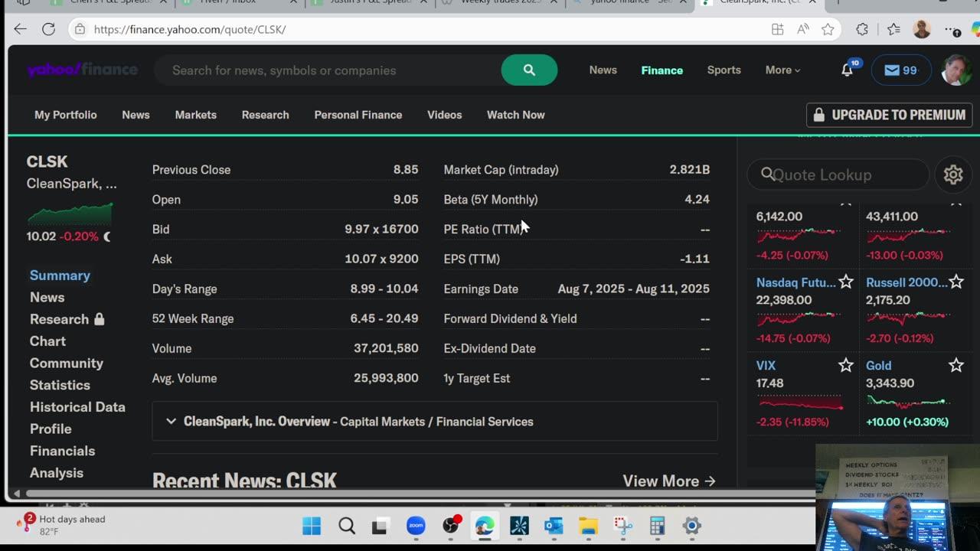The width and height of the screenshot is (980, 551).
Task: Open the Finance link in the Yahoo header
Action: click(x=662, y=70)
